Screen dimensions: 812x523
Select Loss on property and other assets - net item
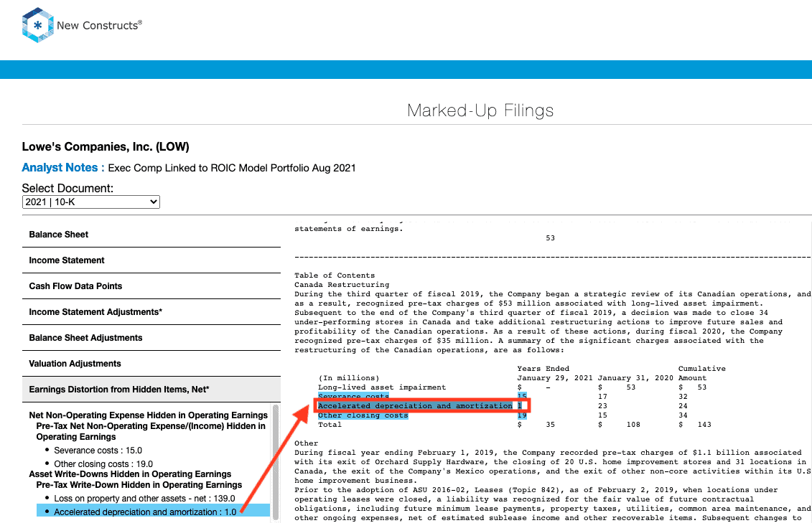point(144,498)
